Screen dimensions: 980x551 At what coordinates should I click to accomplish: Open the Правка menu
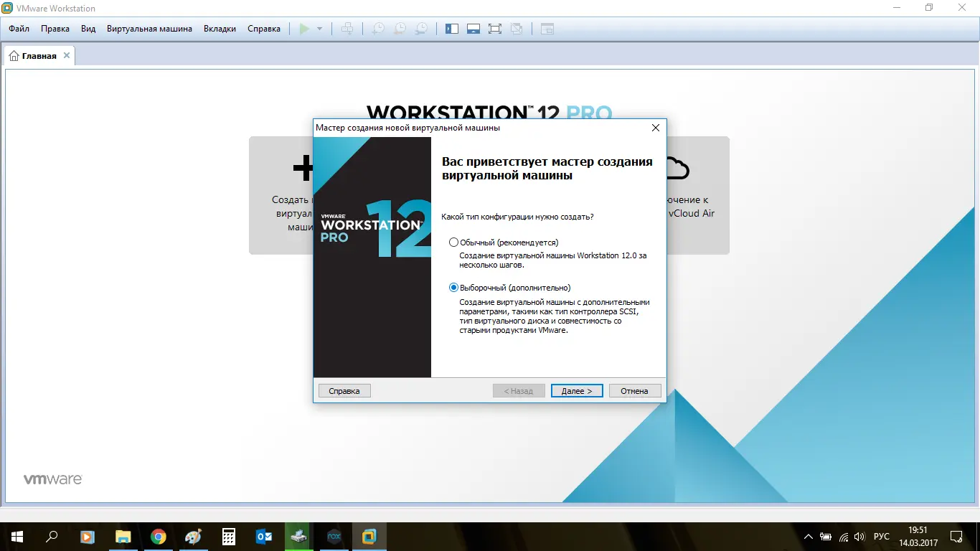[55, 29]
